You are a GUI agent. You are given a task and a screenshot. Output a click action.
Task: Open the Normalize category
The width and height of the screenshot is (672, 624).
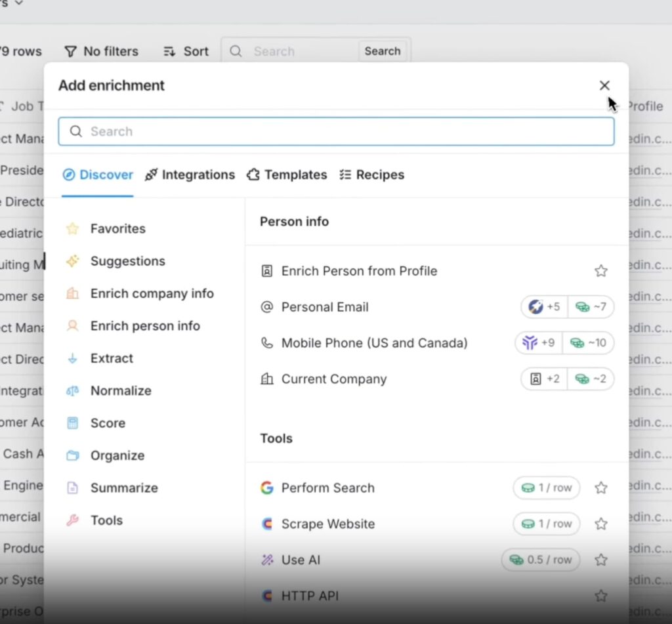point(120,390)
